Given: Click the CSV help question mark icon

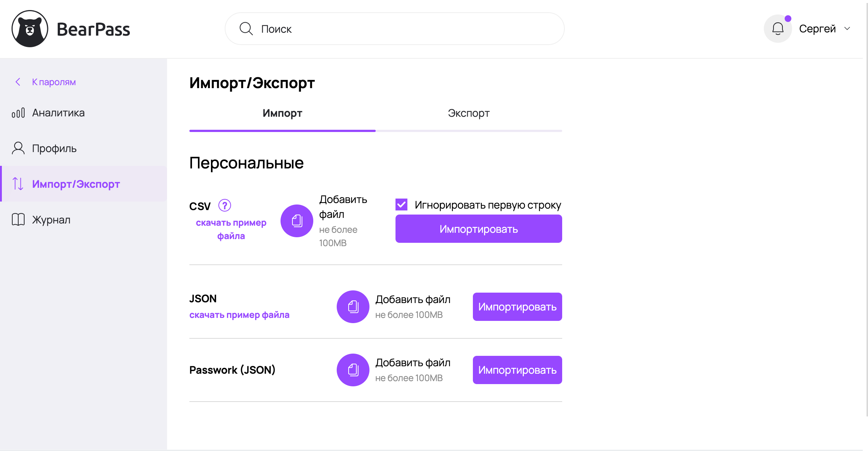Looking at the screenshot, I should tap(224, 205).
